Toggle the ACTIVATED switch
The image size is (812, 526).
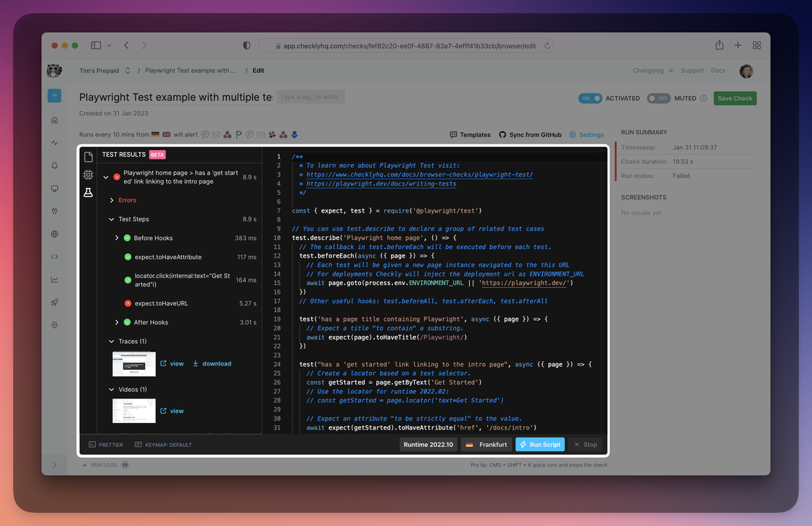[590, 98]
